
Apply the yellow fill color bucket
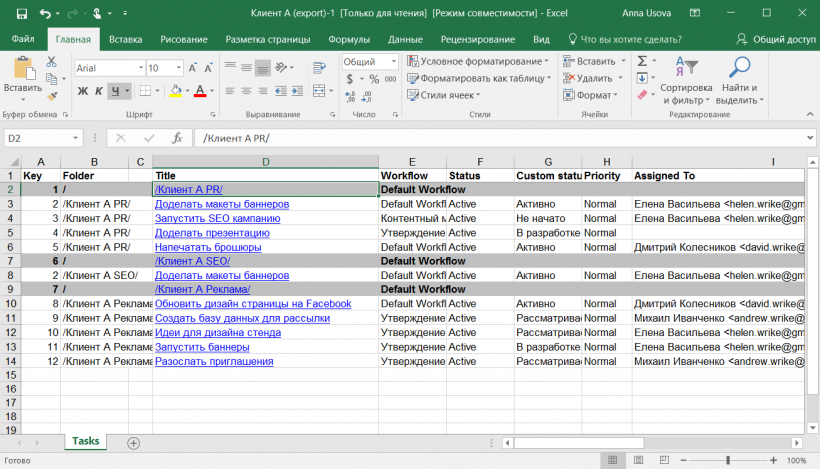176,91
